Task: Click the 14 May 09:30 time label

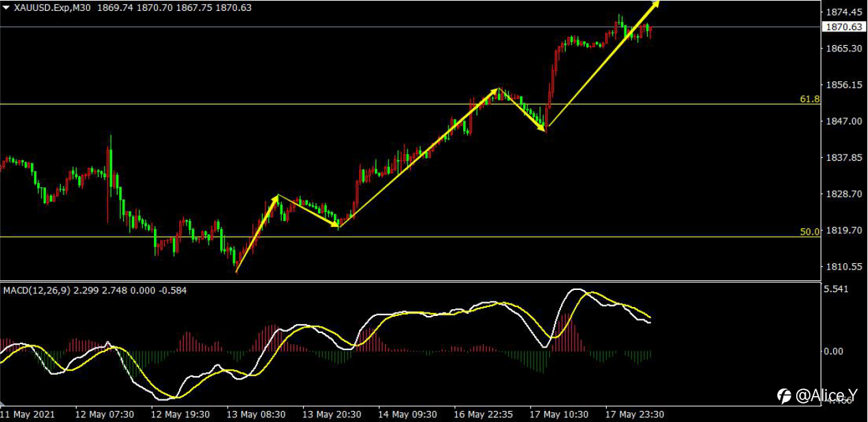Action: [407, 414]
